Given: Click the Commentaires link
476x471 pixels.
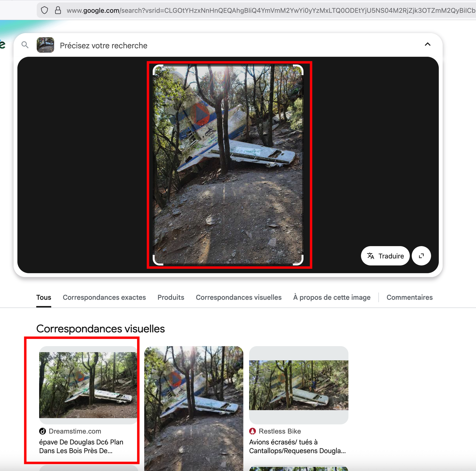Looking at the screenshot, I should pos(410,297).
